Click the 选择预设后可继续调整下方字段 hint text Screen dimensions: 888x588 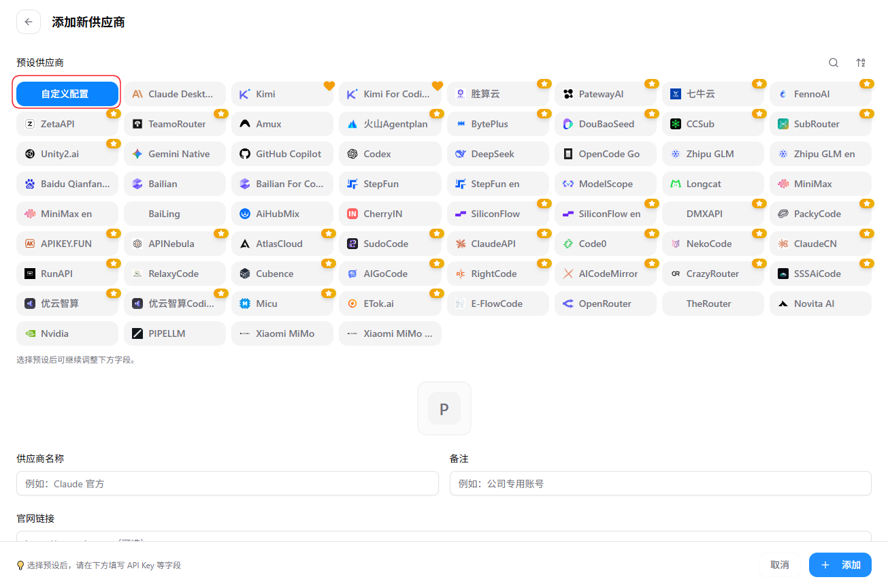pyautogui.click(x=76, y=359)
